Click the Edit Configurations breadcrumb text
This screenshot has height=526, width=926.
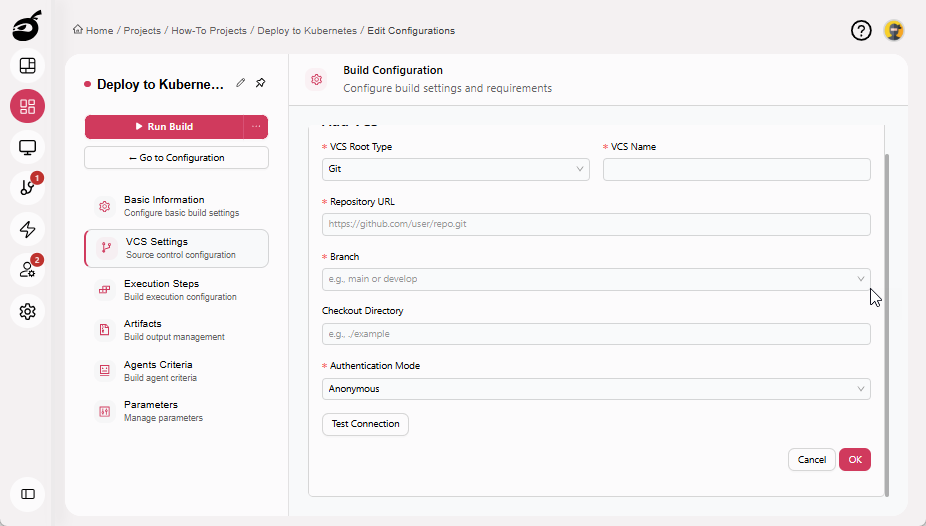[411, 30]
